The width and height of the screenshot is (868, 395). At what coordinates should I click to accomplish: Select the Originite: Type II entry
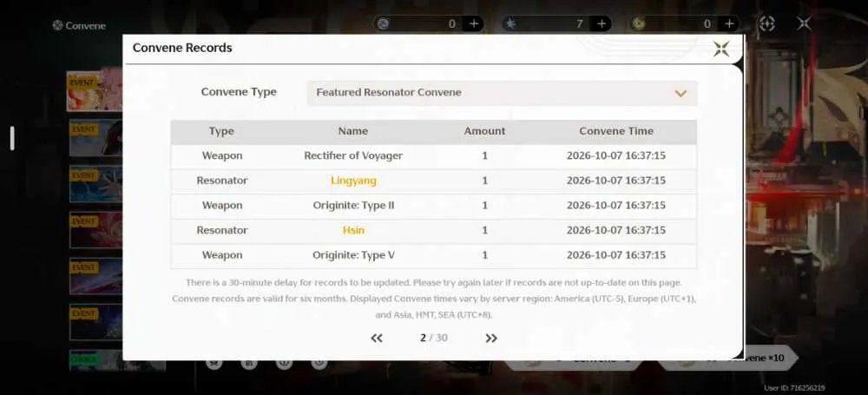click(x=353, y=206)
